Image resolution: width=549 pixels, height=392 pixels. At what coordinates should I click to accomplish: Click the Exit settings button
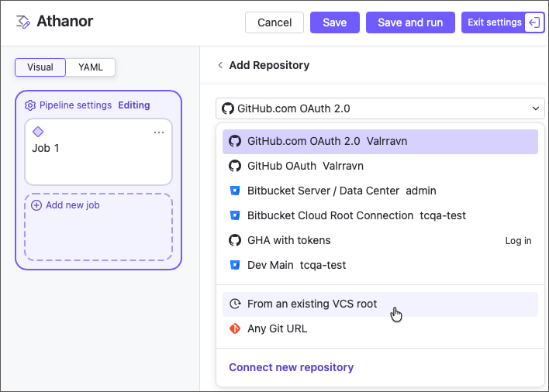click(x=502, y=22)
